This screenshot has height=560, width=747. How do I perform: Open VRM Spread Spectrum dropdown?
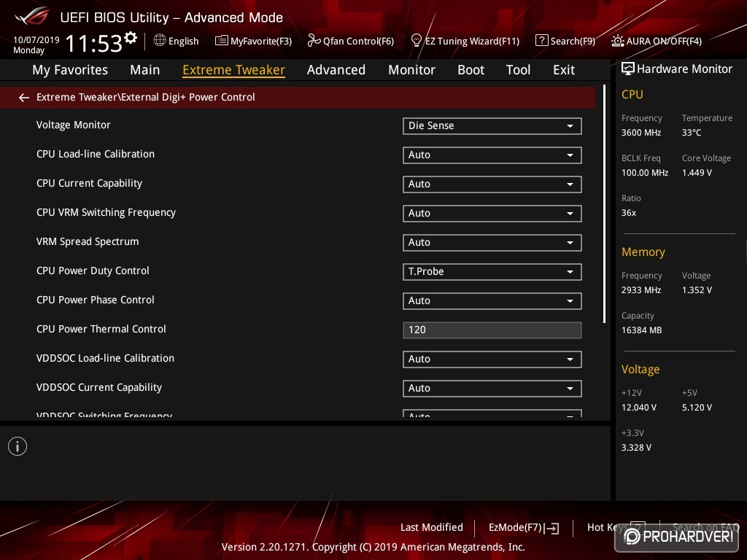click(x=492, y=242)
